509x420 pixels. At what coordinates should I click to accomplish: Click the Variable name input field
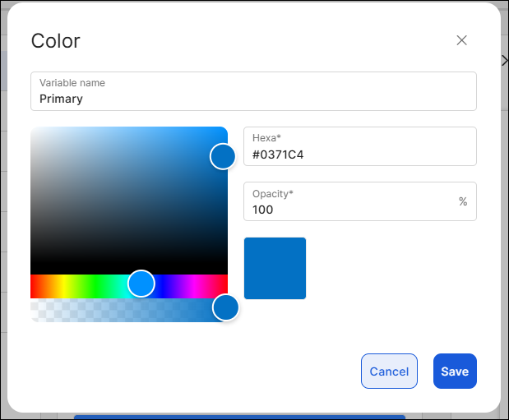pyautogui.click(x=253, y=98)
